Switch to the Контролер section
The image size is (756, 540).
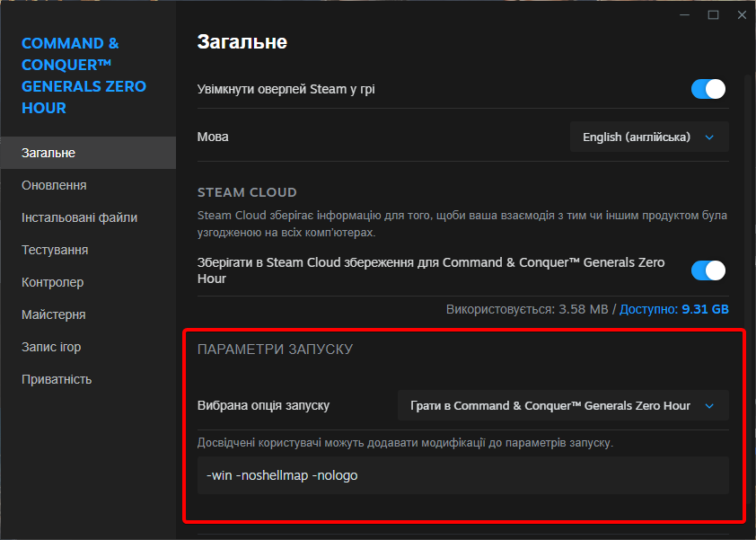point(88,282)
